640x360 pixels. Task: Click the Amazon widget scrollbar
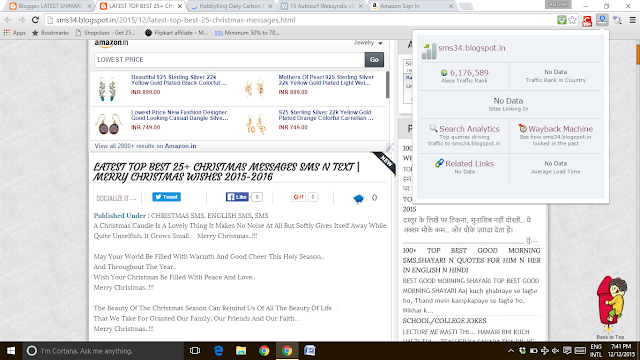coord(387,85)
